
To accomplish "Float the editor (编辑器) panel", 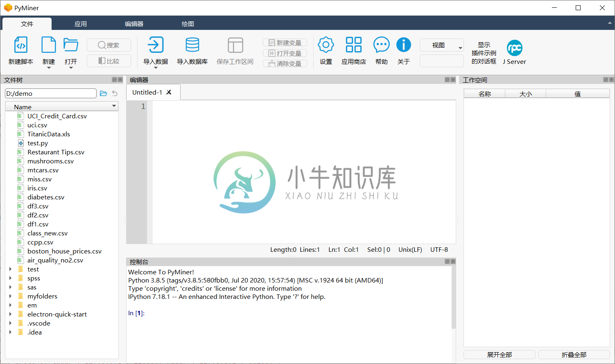I will 447,80.
